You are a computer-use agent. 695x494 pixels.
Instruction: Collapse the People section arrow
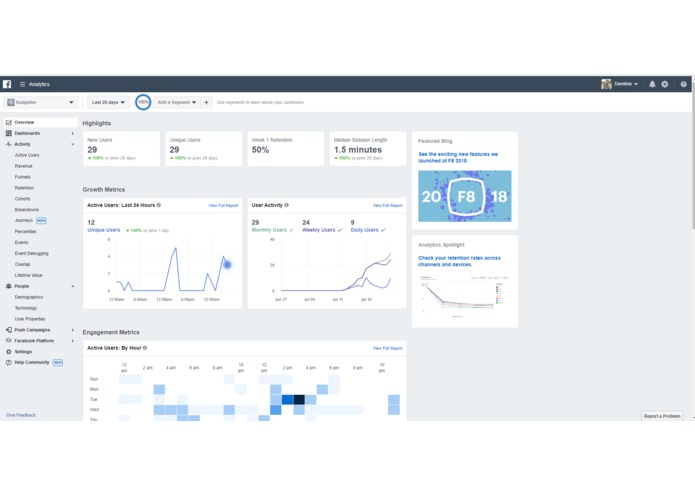(73, 286)
